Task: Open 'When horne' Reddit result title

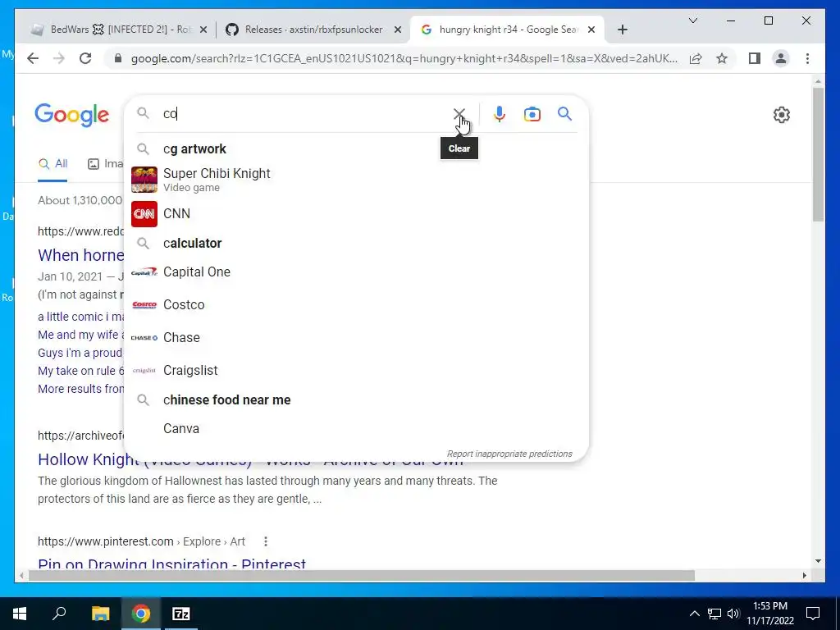Action: click(x=80, y=255)
